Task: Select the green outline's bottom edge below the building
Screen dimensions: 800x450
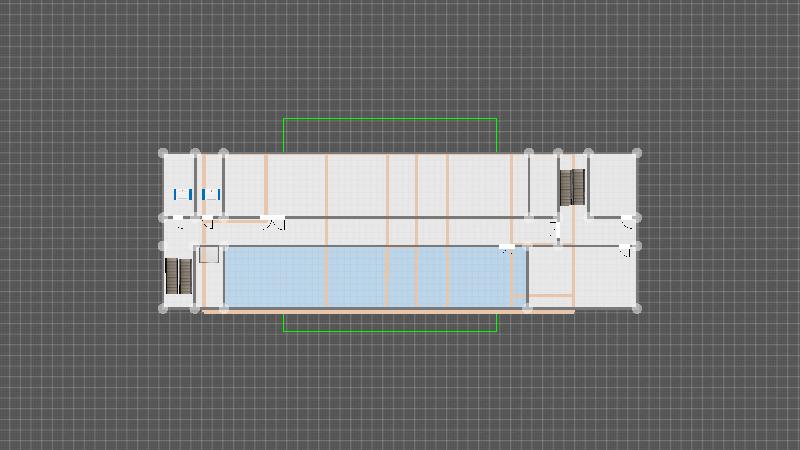Action: point(390,330)
